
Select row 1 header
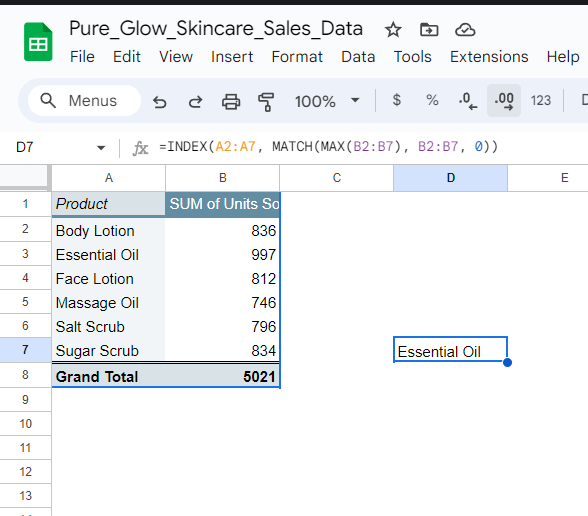pos(25,204)
